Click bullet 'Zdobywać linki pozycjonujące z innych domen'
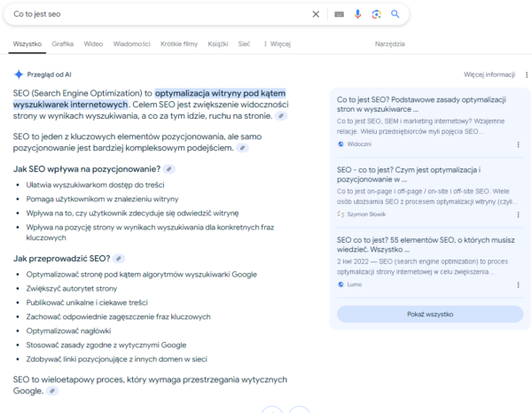The width and height of the screenshot is (532, 413). click(x=117, y=359)
